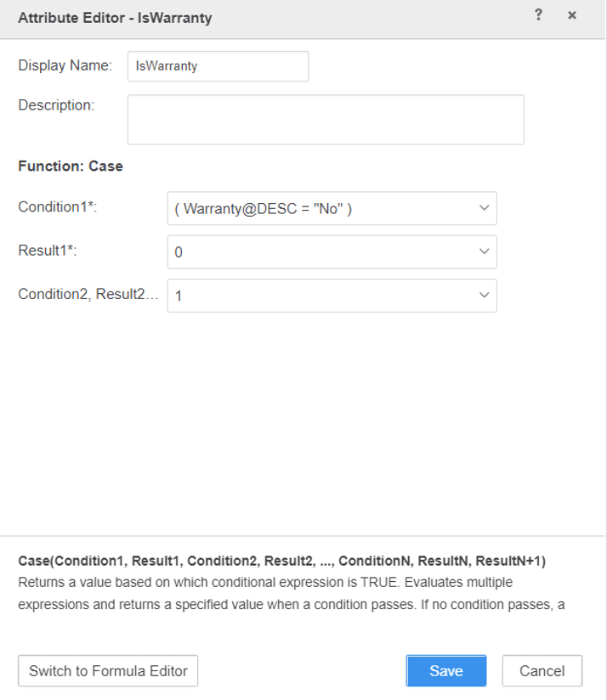The image size is (607, 700).
Task: Switch to Formula Editor
Action: (108, 671)
